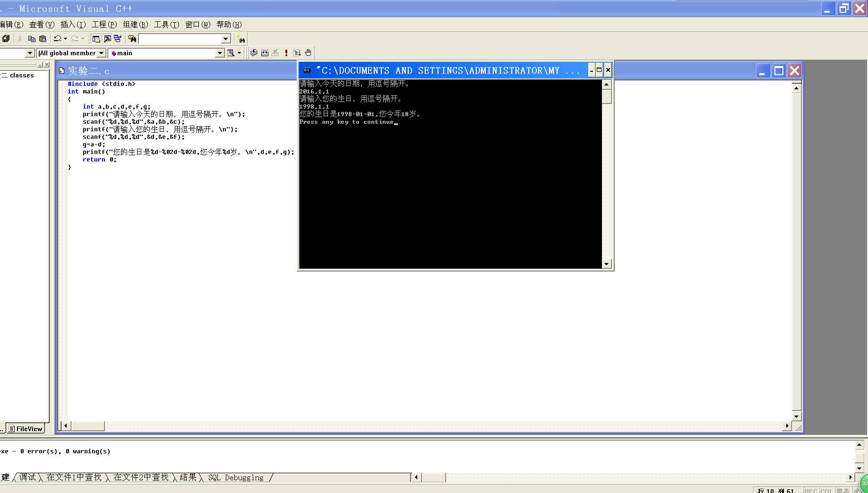Image resolution: width=868 pixels, height=493 pixels.
Task: Click the Stop Build icon
Action: tap(275, 53)
